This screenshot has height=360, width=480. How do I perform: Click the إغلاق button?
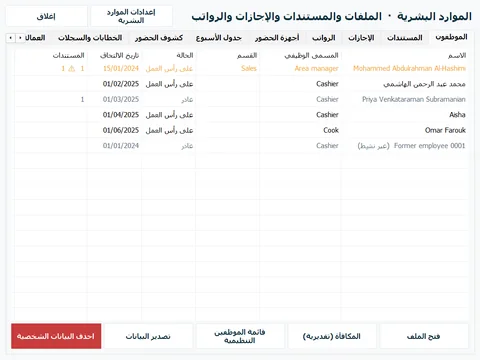[x=46, y=16]
